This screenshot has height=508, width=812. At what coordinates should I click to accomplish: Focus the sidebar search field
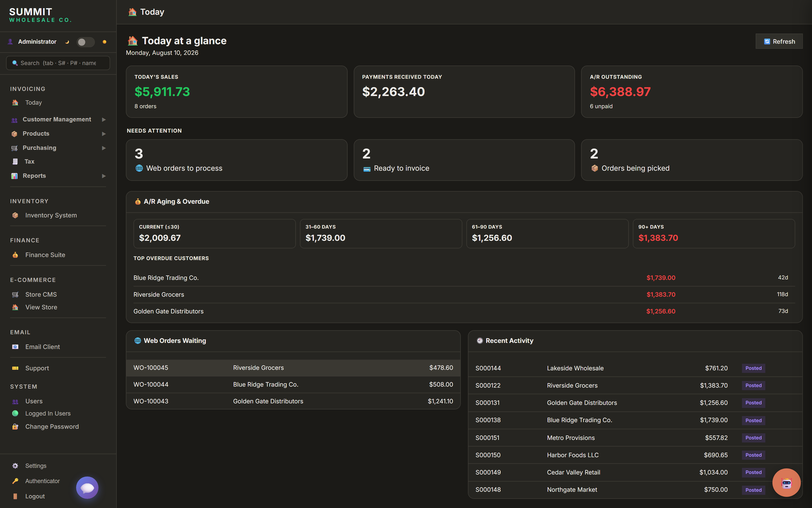[x=58, y=63]
